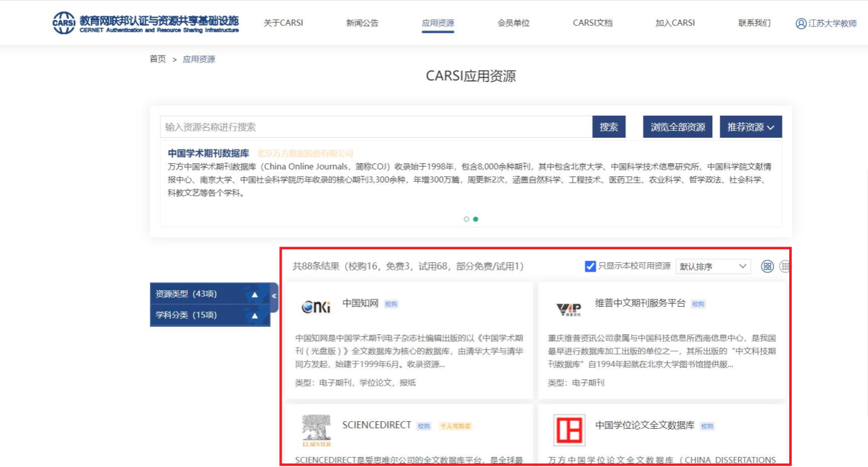This screenshot has height=467, width=868.
Task: Click the 校购 tag next to 中国知网
Action: 391,304
